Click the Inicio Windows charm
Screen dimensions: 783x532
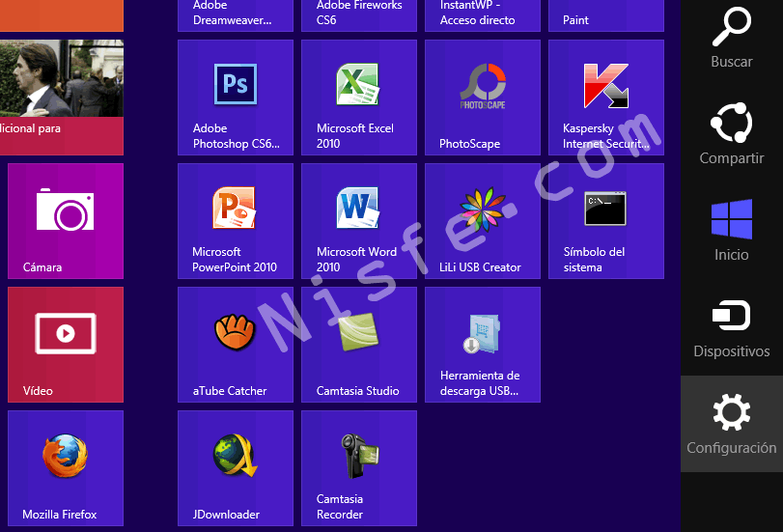pyautogui.click(x=732, y=231)
